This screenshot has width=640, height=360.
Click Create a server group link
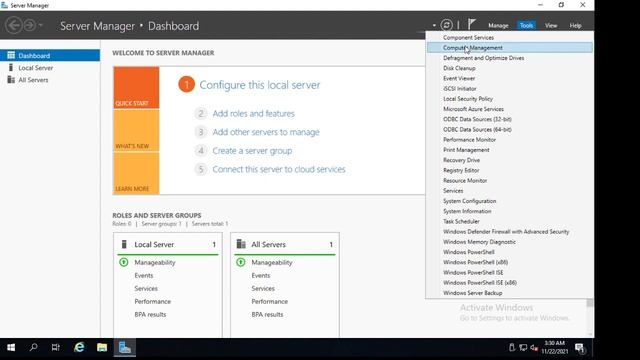pyautogui.click(x=252, y=151)
